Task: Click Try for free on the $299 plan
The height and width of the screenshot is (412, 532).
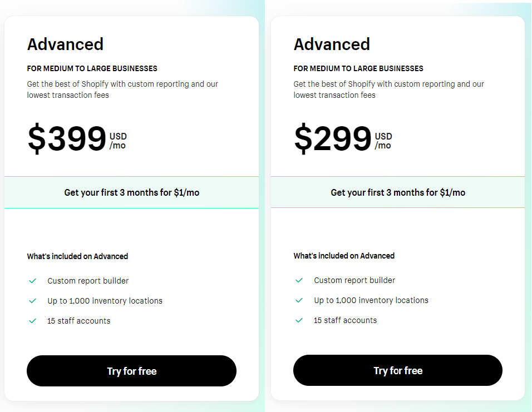Action: [x=398, y=370]
